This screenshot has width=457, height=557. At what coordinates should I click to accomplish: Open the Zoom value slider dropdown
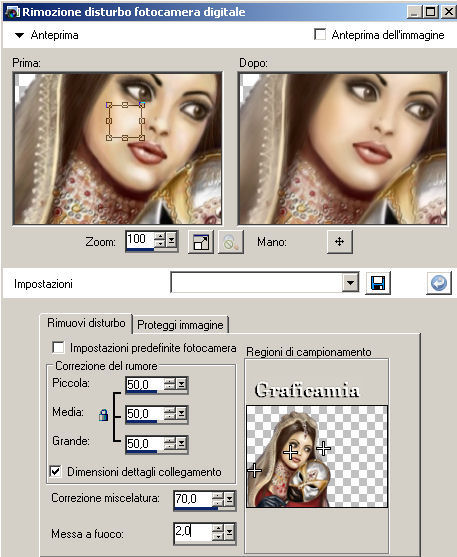(171, 240)
